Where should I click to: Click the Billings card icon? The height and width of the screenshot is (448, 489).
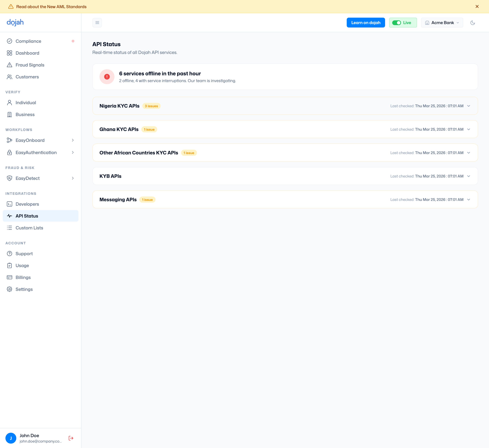point(10,277)
